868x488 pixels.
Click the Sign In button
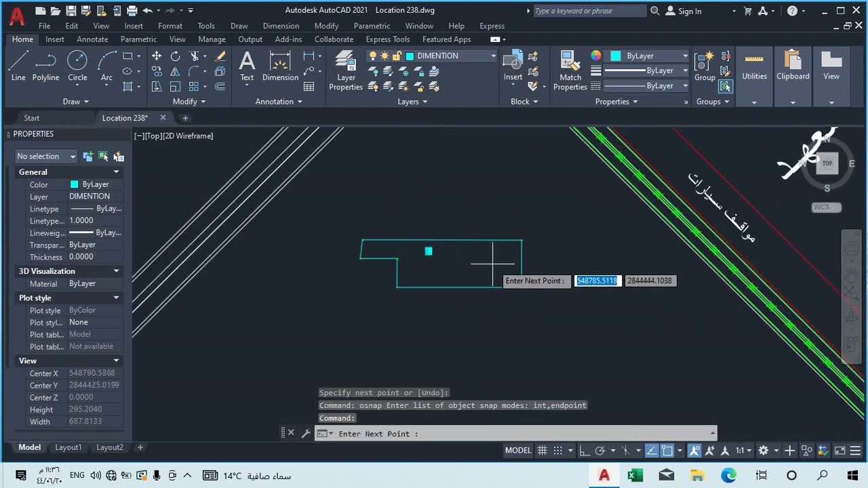tap(684, 11)
